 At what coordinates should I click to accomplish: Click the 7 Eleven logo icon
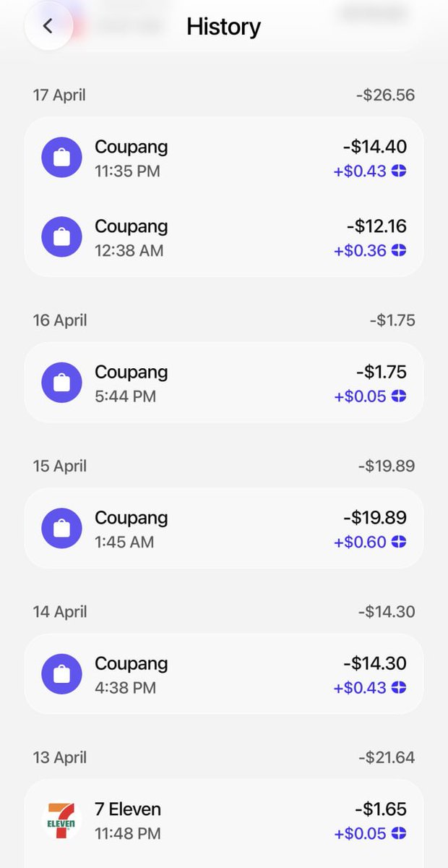click(x=62, y=820)
